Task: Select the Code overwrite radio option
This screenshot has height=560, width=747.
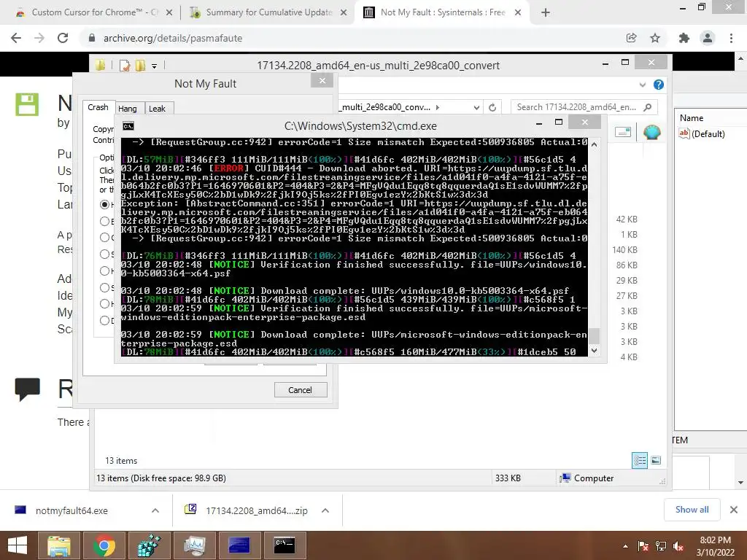Action: click(x=105, y=237)
